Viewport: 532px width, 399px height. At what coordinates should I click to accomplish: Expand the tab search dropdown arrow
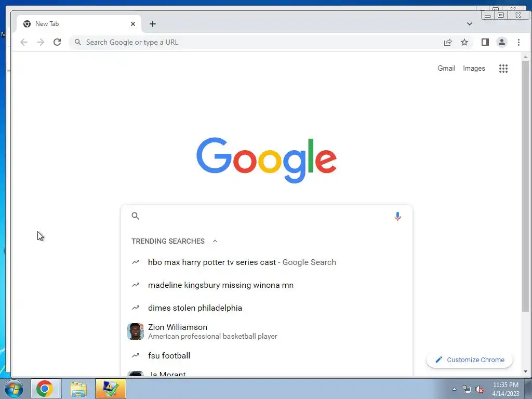pyautogui.click(x=470, y=24)
